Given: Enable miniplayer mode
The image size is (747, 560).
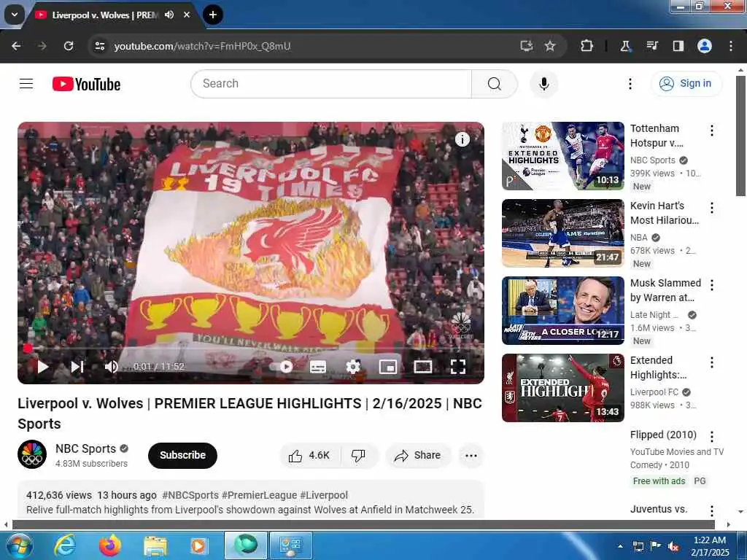Looking at the screenshot, I should pos(388,367).
